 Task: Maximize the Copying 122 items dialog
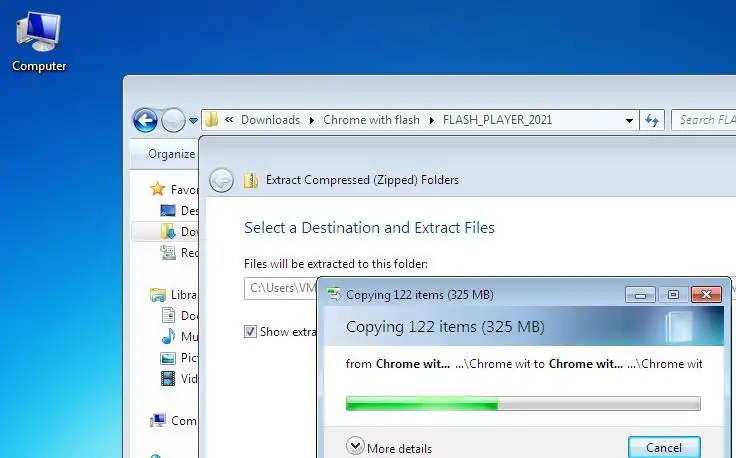(673, 295)
